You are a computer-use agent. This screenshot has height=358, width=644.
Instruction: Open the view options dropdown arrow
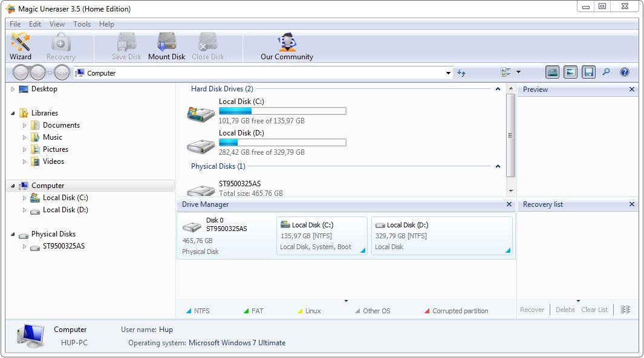coord(518,72)
